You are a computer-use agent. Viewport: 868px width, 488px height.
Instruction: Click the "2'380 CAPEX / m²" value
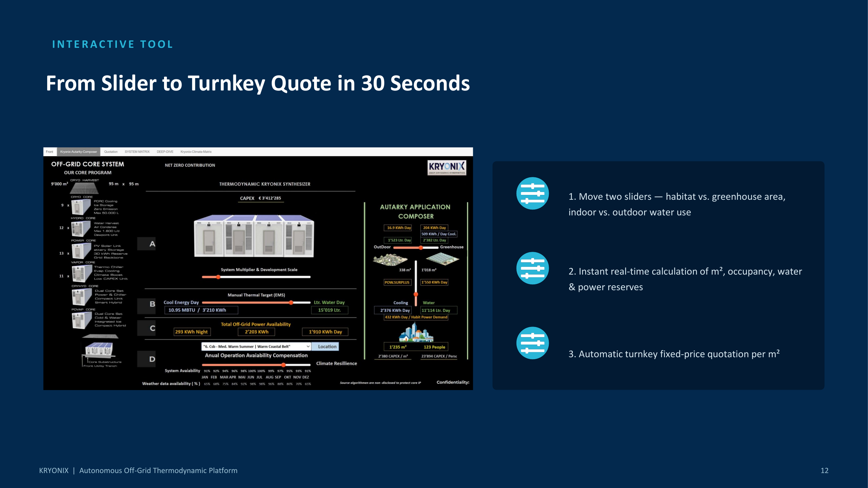(393, 356)
